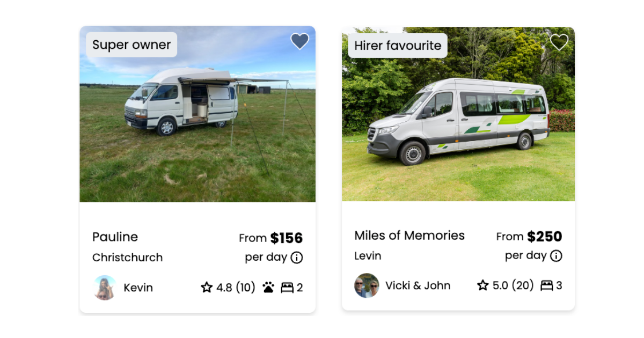Open the Miles of Memories listing title
The image size is (644, 338).
(409, 236)
